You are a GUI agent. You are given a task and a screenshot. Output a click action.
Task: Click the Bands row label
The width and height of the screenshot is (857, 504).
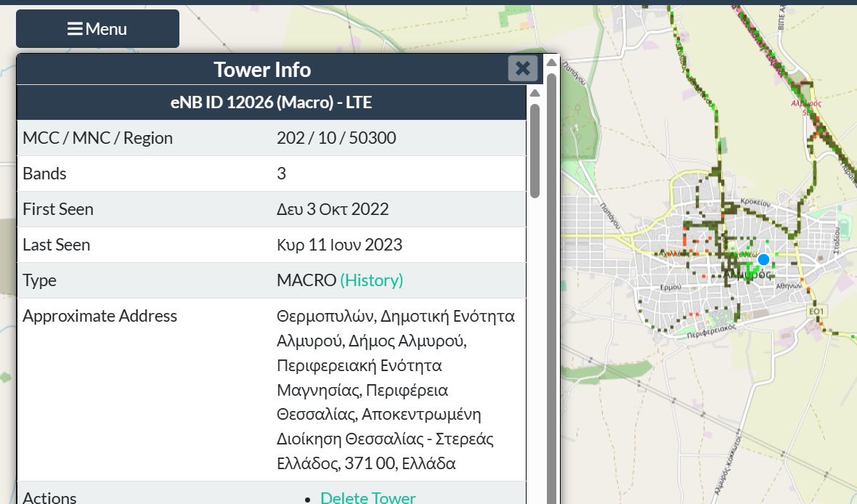(44, 174)
